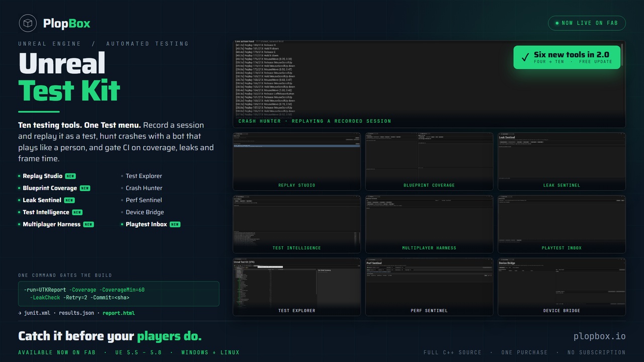Select Blueprint Coverage in the feature list
Screen dimensions: 644x362
[x=50, y=188]
